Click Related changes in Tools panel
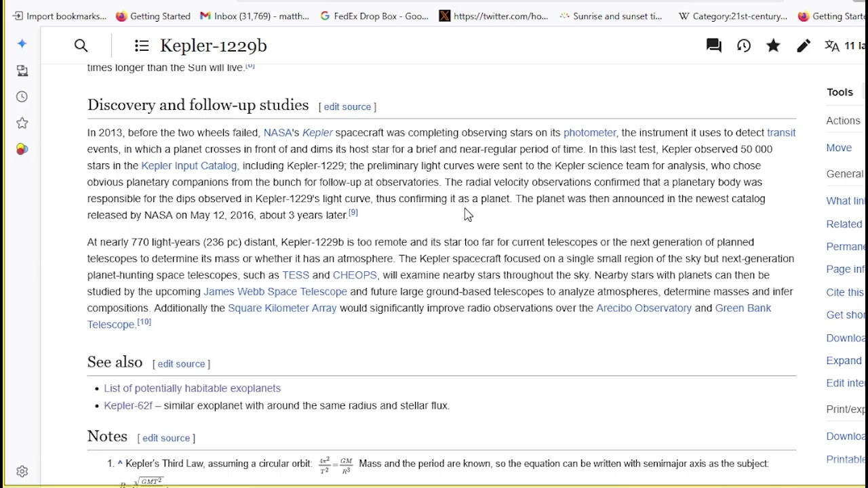 [x=845, y=224]
